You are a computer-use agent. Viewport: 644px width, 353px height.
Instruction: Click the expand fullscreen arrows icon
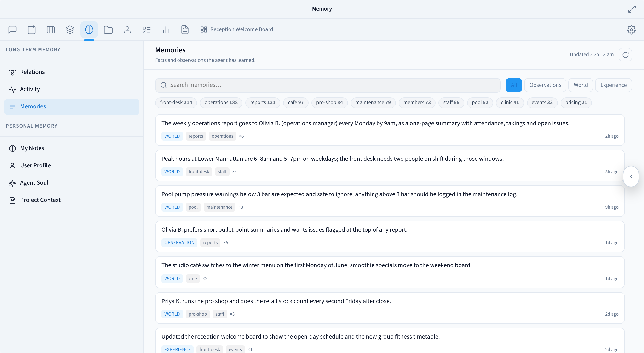point(632,9)
